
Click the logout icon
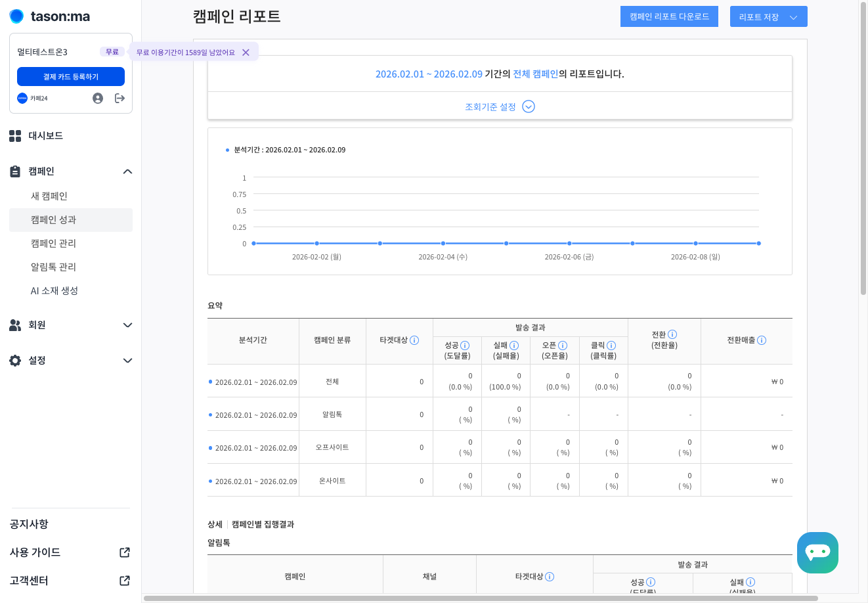[x=119, y=98]
